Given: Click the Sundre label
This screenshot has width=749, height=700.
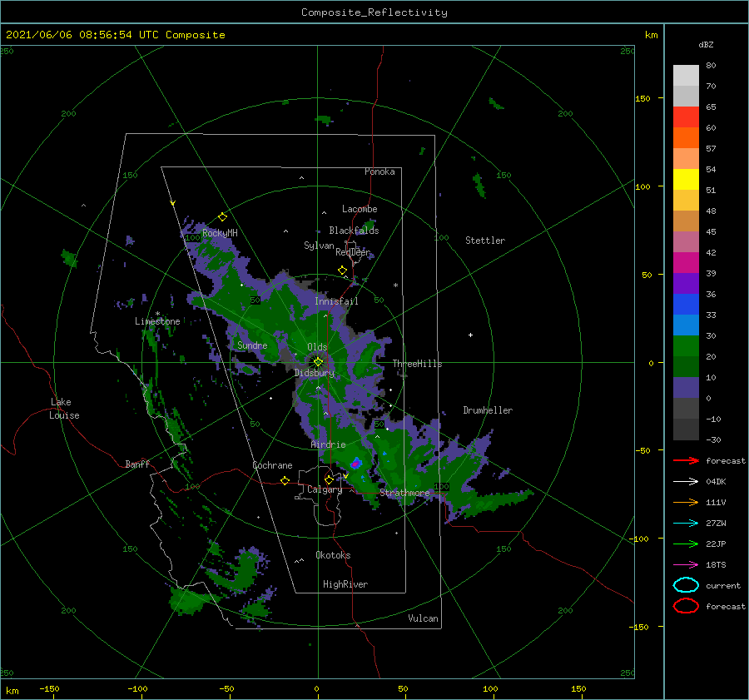Looking at the screenshot, I should [x=252, y=345].
